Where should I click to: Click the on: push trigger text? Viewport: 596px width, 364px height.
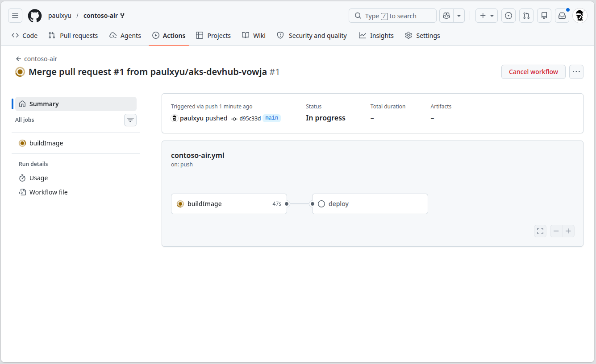coord(182,165)
